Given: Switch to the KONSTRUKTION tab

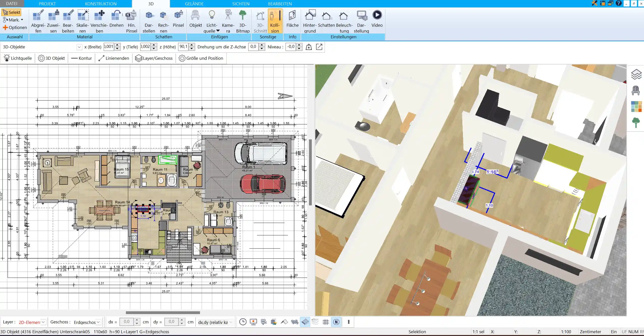Looking at the screenshot, I should (101, 4).
